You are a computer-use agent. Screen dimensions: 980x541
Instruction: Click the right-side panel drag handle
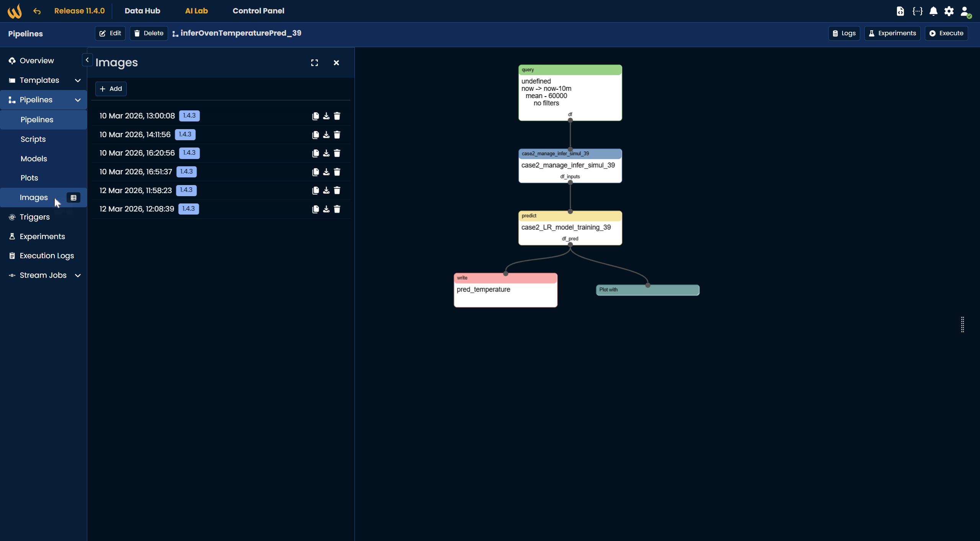[x=962, y=325]
